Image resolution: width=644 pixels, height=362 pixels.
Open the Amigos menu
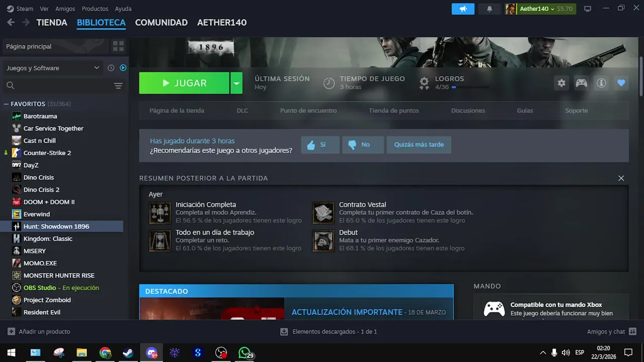tap(65, 9)
